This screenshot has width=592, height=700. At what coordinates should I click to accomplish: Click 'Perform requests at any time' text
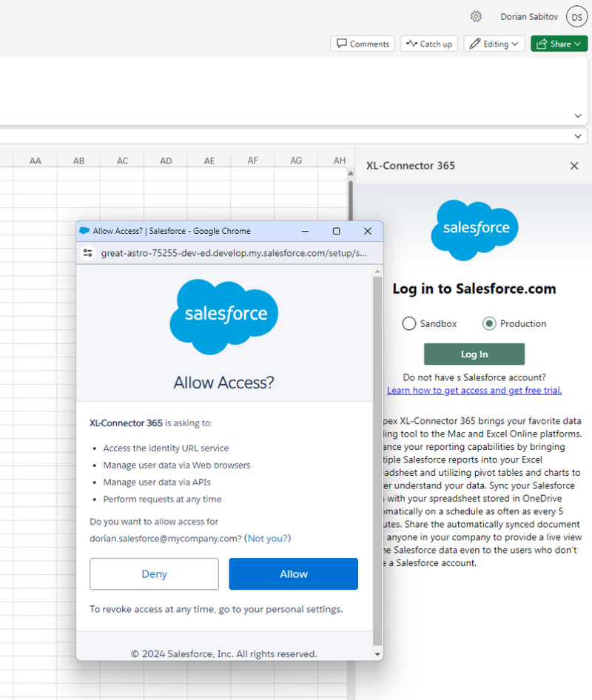pos(162,499)
